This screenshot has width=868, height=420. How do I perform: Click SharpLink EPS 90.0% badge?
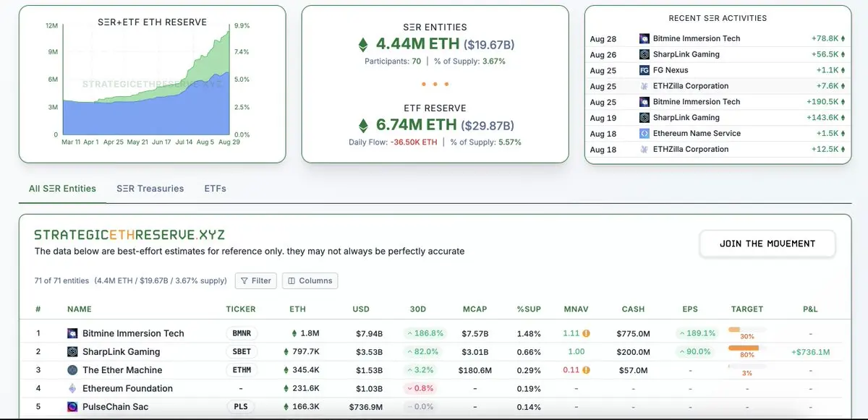click(694, 352)
